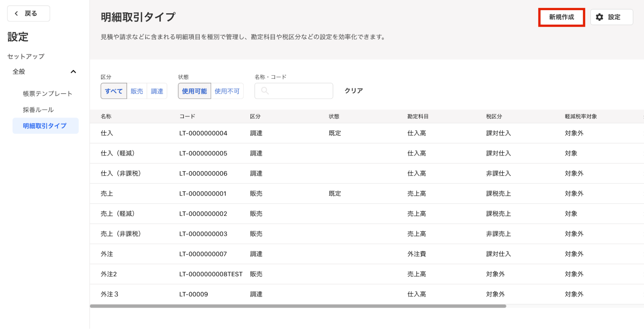Open 採番ルール in the sidebar
This screenshot has height=329, width=644.
38,110
